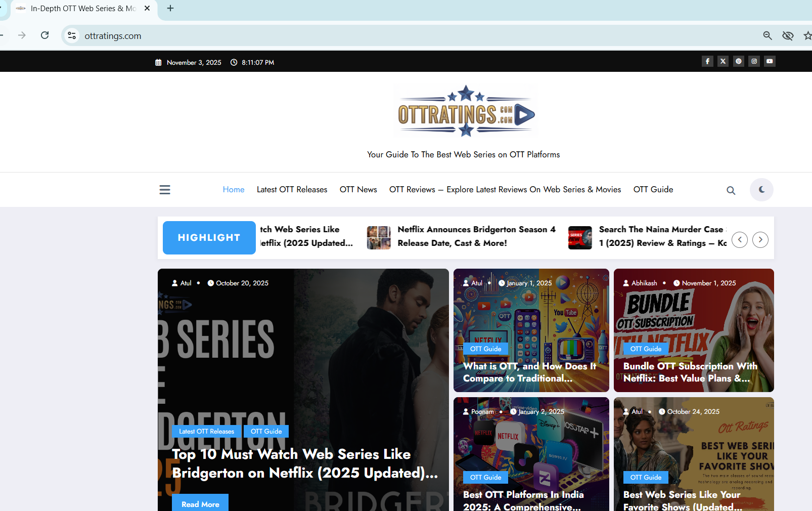Click October 24, 2025 article date

pos(689,412)
